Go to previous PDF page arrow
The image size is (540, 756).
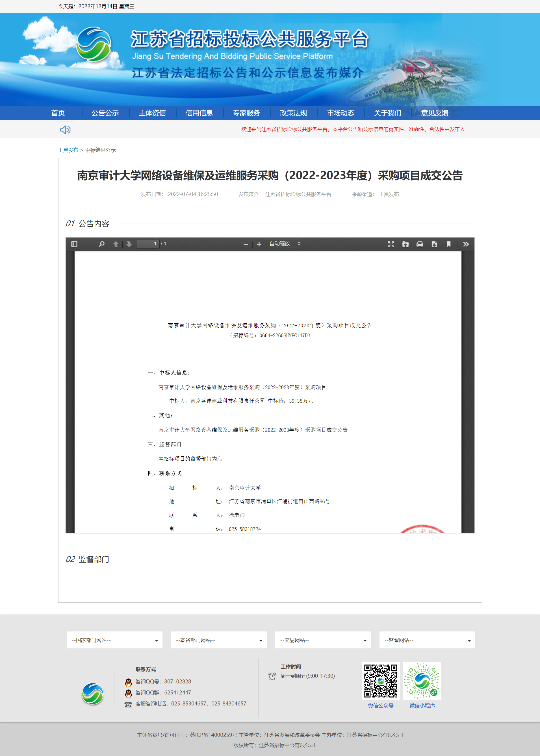pyautogui.click(x=116, y=244)
